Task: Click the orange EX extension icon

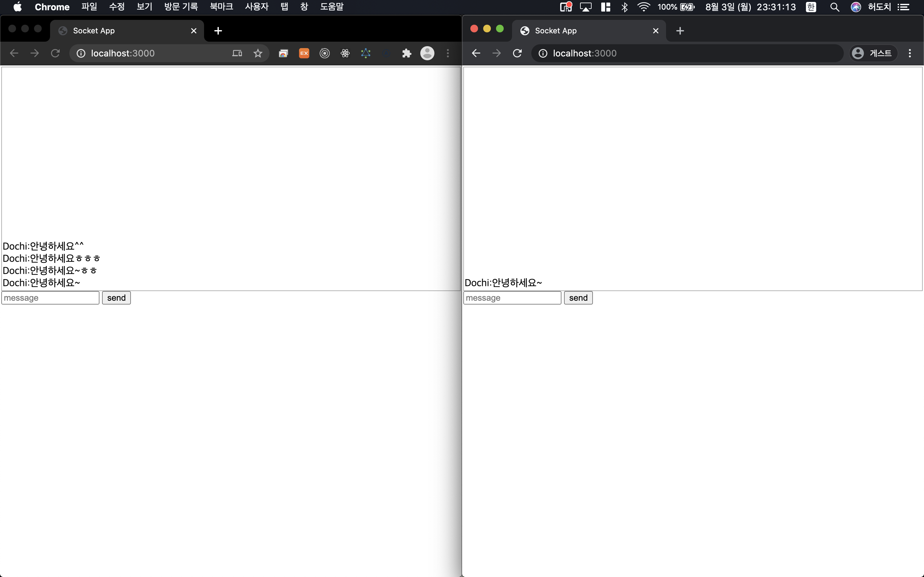Action: [x=304, y=53]
